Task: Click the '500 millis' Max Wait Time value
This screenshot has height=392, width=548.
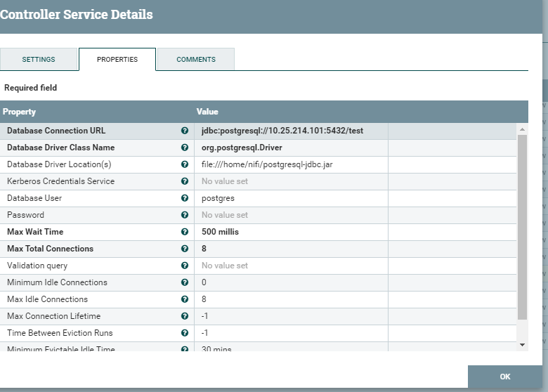Action: tap(220, 232)
